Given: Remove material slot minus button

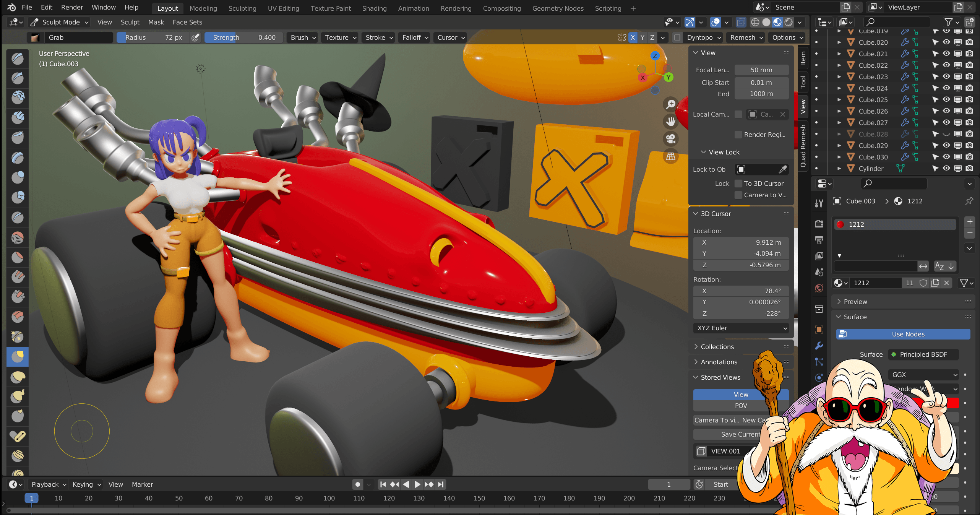Looking at the screenshot, I should (970, 233).
